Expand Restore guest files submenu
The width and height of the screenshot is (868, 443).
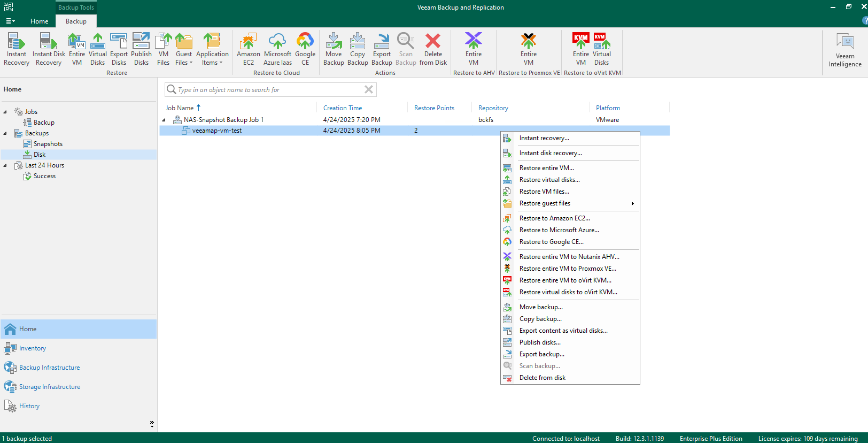570,203
